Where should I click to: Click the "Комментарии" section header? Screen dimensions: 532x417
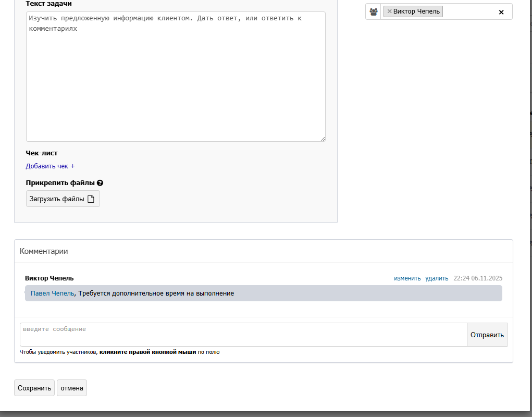click(x=44, y=251)
